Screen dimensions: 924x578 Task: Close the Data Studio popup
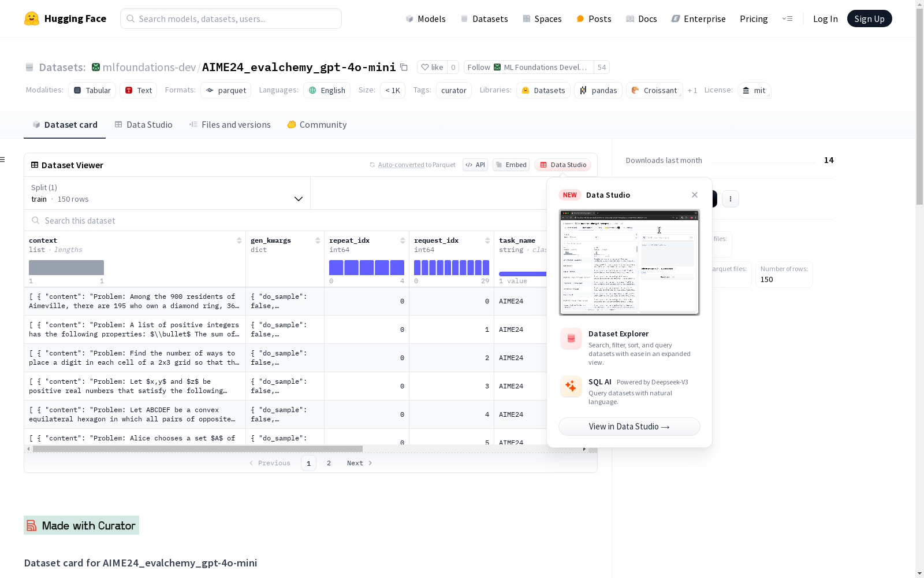pos(695,195)
